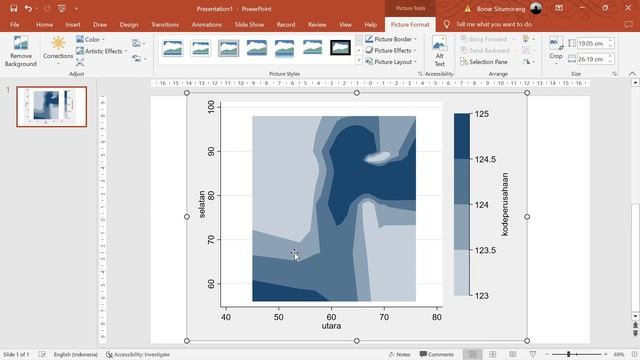Click the Remove Background tool
Viewport: 640px width, 360px height.
coord(20,51)
